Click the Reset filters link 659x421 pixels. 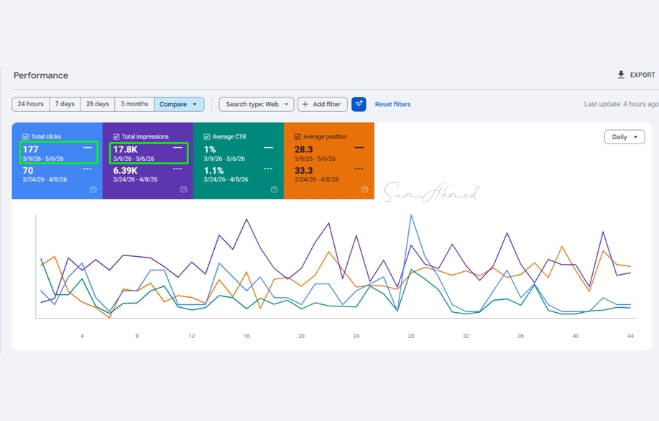pos(393,104)
